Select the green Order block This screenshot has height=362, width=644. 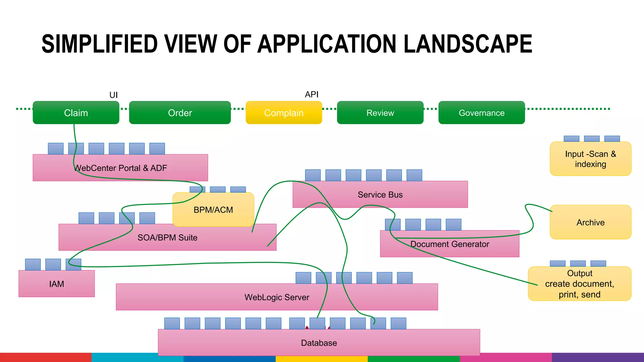click(180, 112)
